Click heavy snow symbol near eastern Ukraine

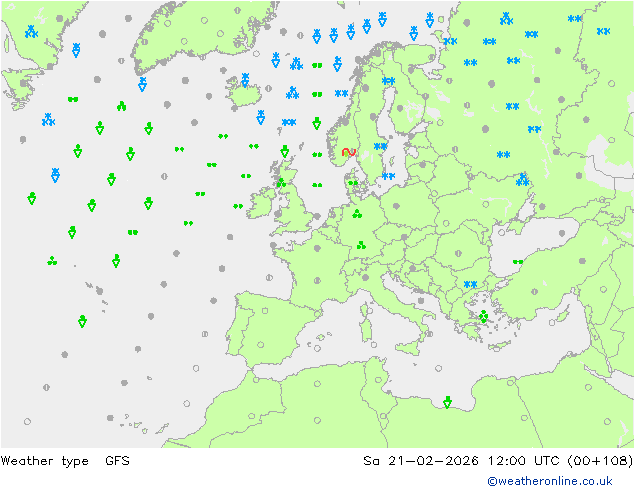522,180
